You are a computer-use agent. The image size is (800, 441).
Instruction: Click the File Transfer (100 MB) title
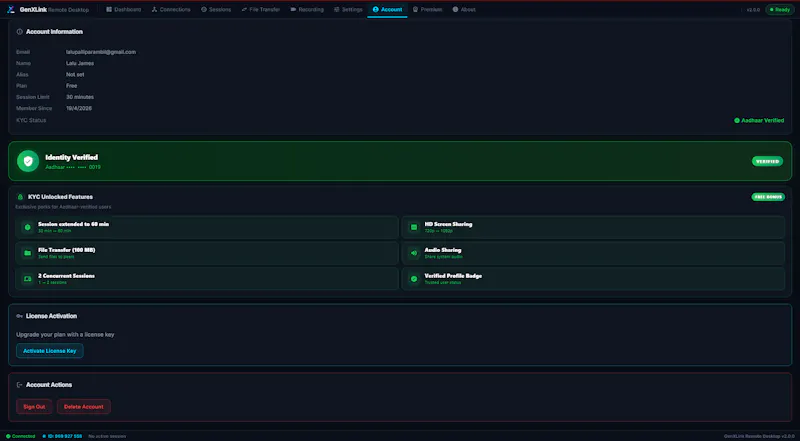[x=67, y=250]
